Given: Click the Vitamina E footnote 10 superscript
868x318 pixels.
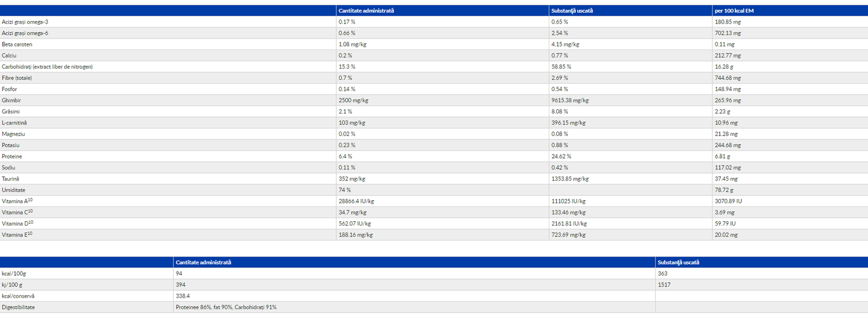Looking at the screenshot, I should coord(30,233).
